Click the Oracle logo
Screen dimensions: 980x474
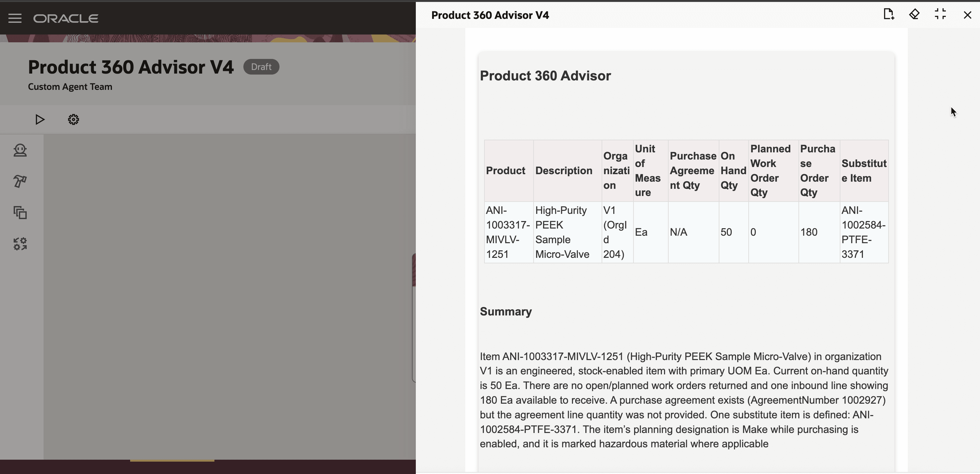(65, 18)
